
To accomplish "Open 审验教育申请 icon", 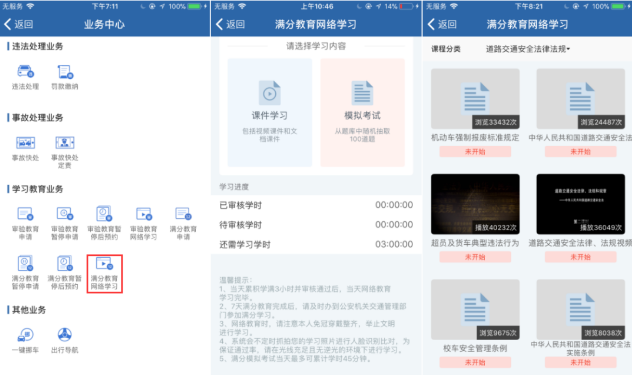I will (25, 223).
